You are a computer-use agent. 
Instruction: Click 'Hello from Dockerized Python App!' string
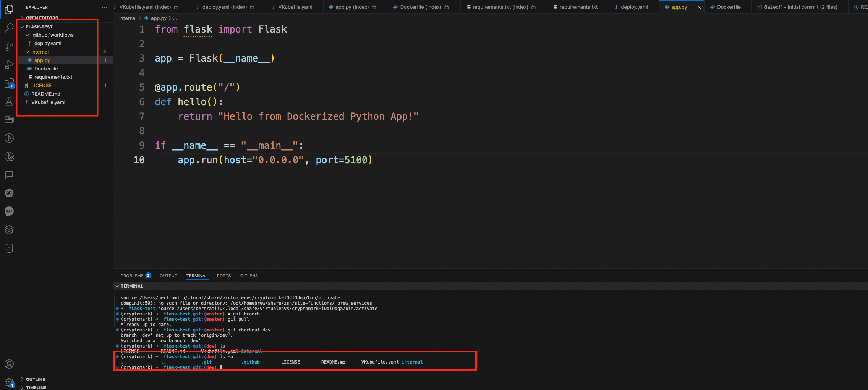pyautogui.click(x=318, y=116)
